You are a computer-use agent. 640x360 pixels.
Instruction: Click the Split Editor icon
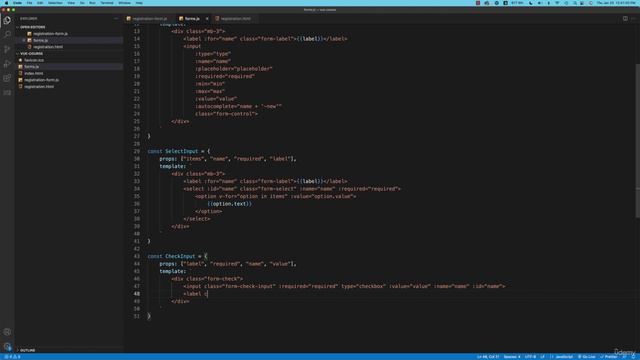coord(625,18)
